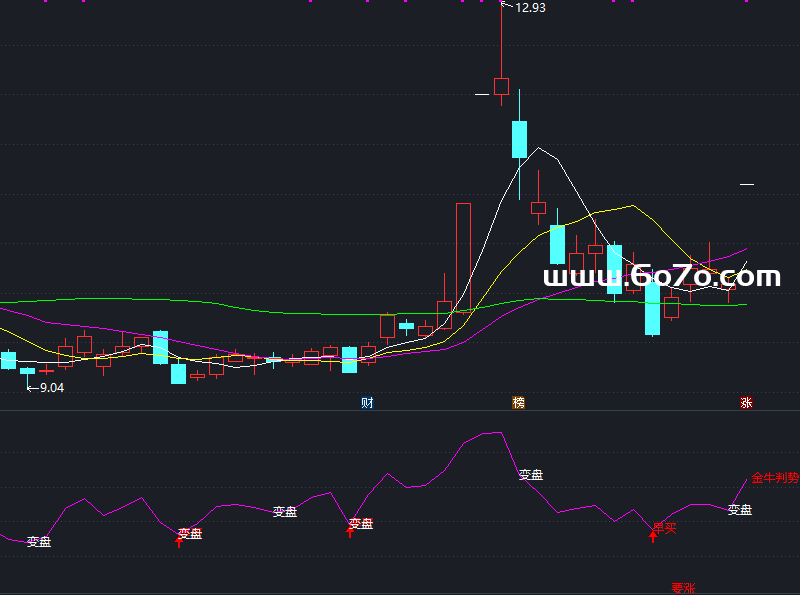Click the peak of the magenta indicator line

point(495,433)
